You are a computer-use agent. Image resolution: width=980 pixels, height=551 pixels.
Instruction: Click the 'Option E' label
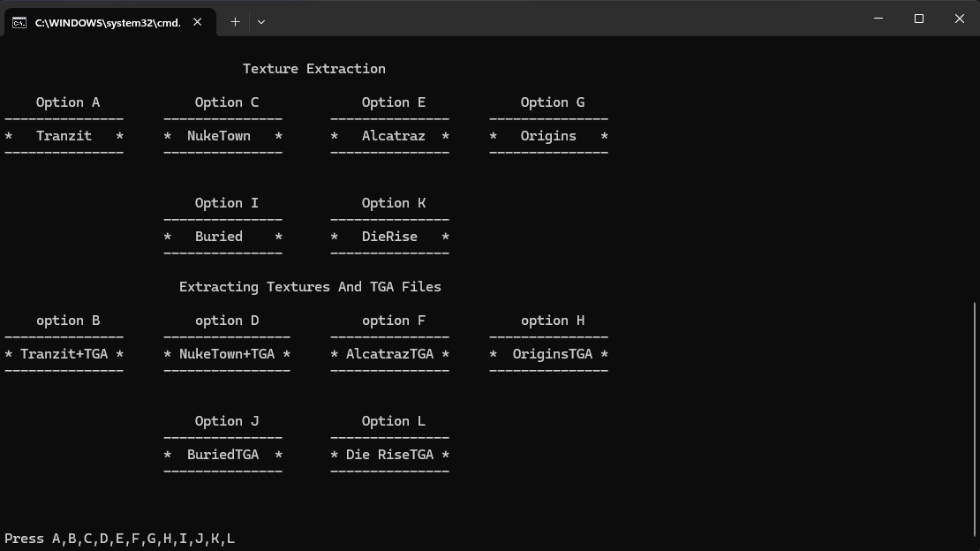(x=393, y=102)
